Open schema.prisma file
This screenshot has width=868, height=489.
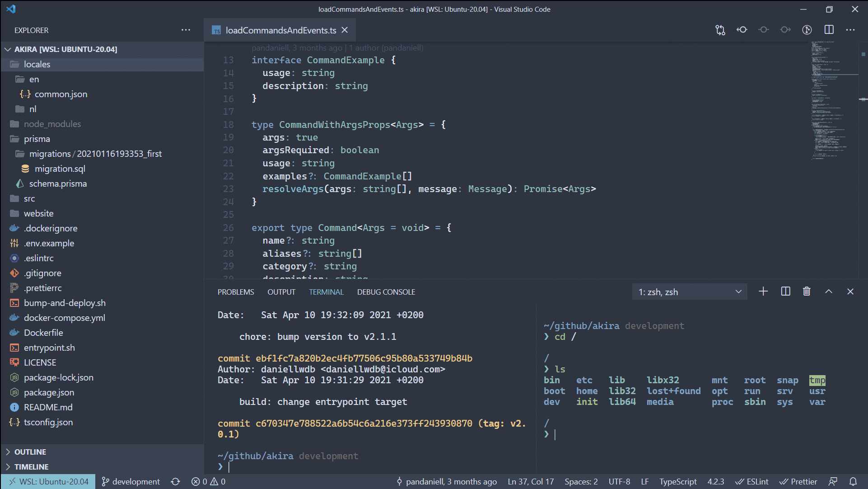[x=102, y=183]
